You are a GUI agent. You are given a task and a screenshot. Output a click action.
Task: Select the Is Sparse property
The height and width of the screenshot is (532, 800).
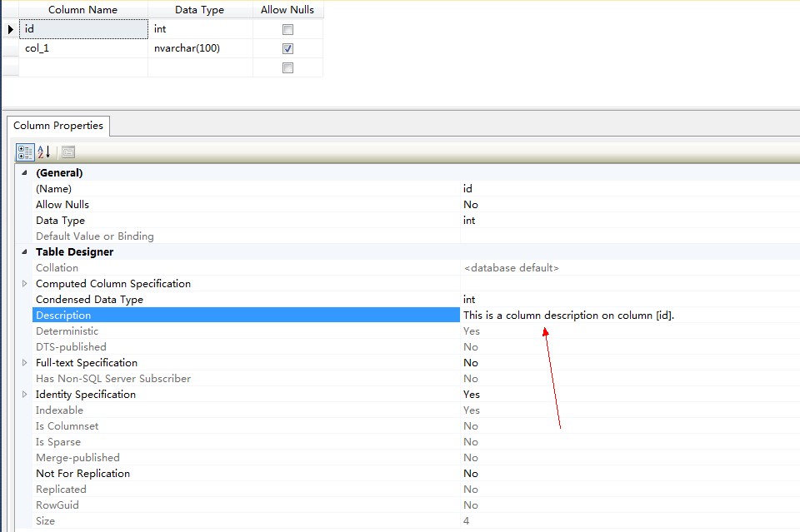click(246, 441)
